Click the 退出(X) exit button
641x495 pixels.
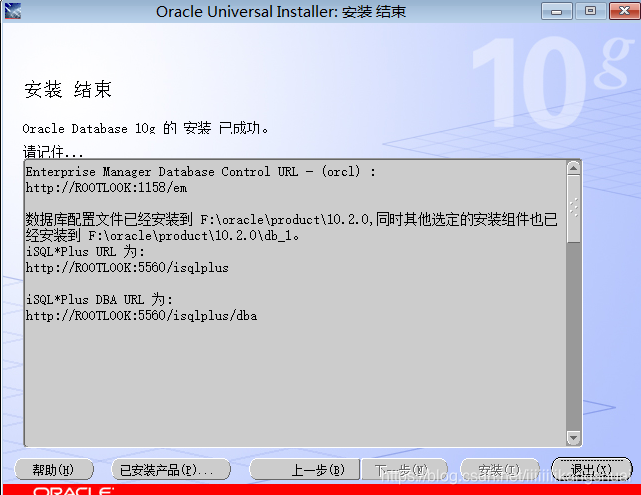coord(592,469)
